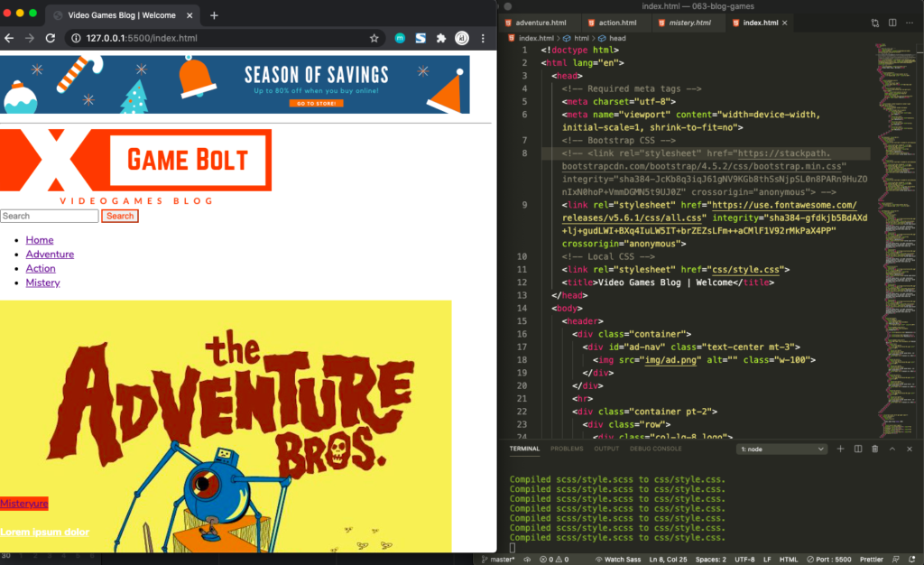The width and height of the screenshot is (924, 565).
Task: Select the Video Games Blog | Welcome tab
Action: coord(122,15)
